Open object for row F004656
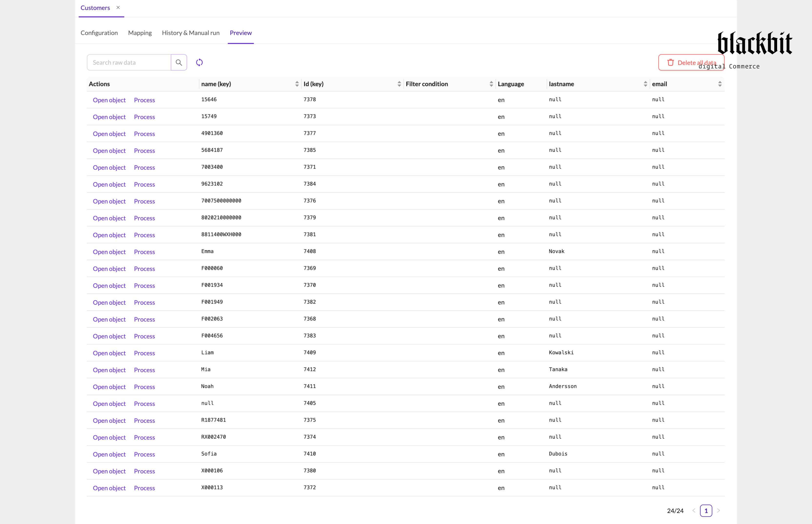The height and width of the screenshot is (524, 812). (x=109, y=336)
